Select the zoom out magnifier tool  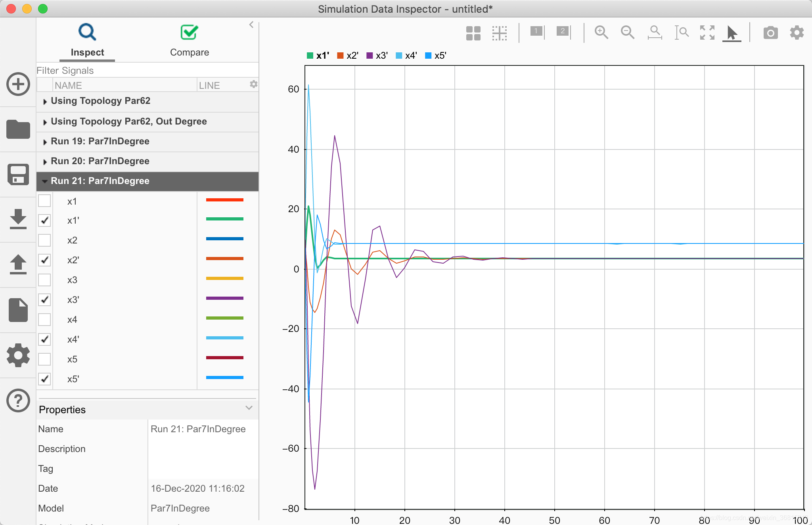coord(627,33)
